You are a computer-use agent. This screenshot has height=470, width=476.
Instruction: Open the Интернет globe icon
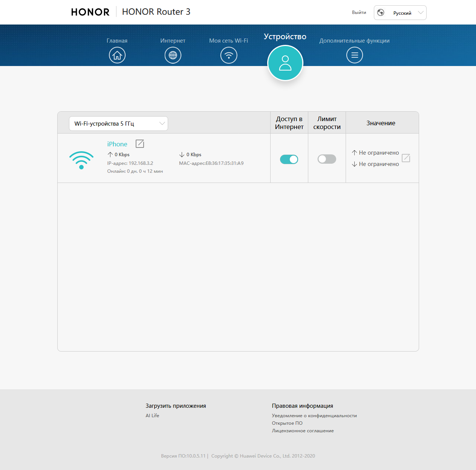coord(173,55)
